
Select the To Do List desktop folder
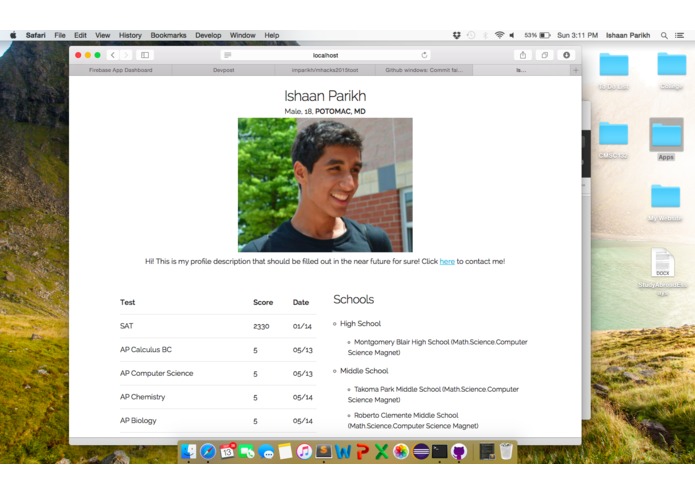pyautogui.click(x=613, y=71)
